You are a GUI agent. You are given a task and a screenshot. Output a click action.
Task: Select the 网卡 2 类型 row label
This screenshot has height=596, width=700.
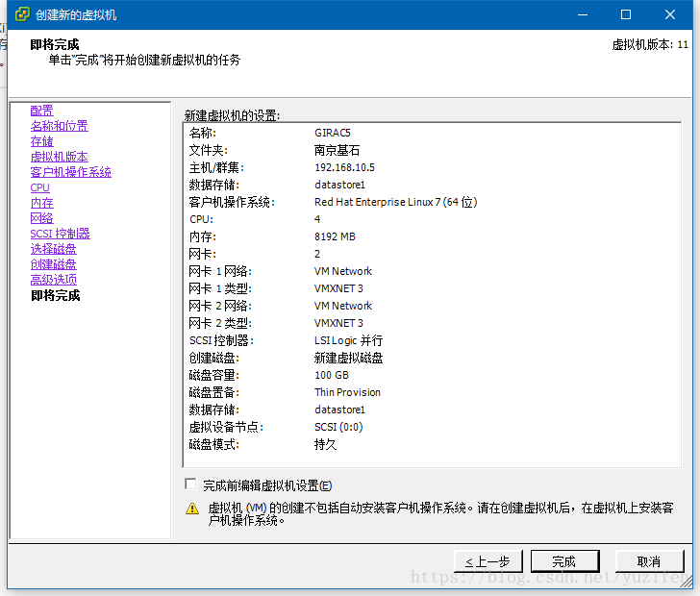click(220, 323)
